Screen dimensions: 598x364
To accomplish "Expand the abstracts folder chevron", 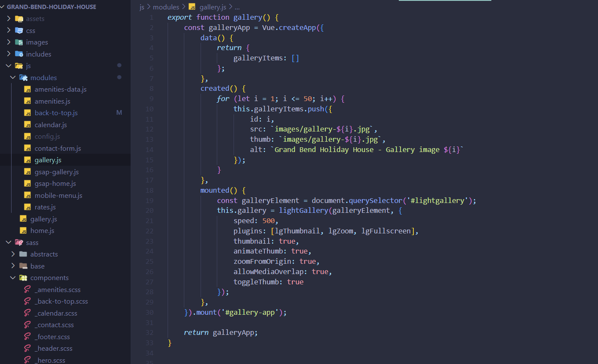I will point(13,254).
